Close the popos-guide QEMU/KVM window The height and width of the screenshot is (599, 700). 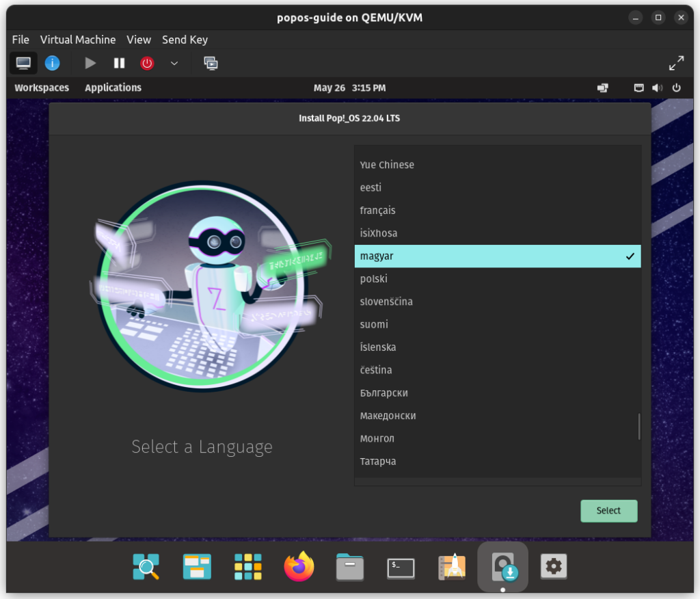681,18
